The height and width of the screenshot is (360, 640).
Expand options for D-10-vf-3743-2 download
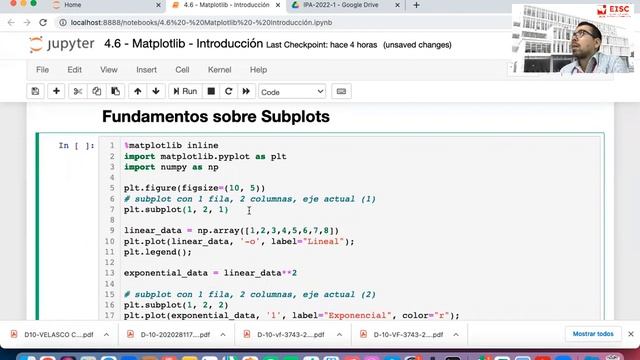pos(339,334)
